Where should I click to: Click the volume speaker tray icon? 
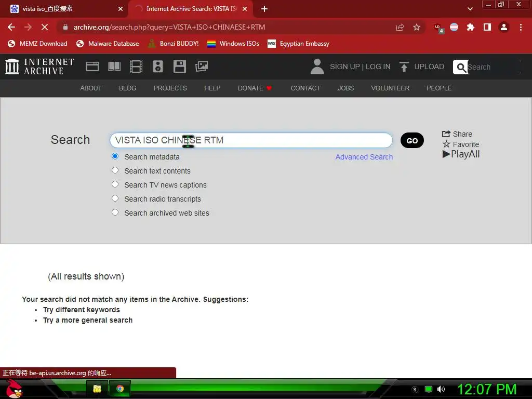click(x=441, y=389)
